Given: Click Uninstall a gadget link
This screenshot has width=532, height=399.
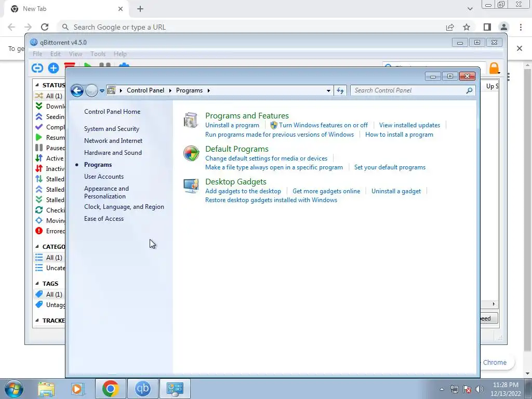Looking at the screenshot, I should pyautogui.click(x=396, y=191).
